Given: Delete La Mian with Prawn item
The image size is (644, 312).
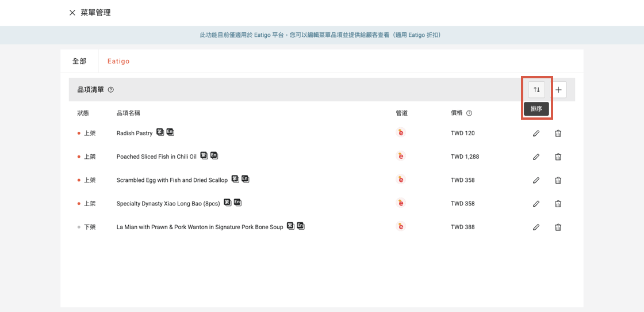Looking at the screenshot, I should (558, 227).
